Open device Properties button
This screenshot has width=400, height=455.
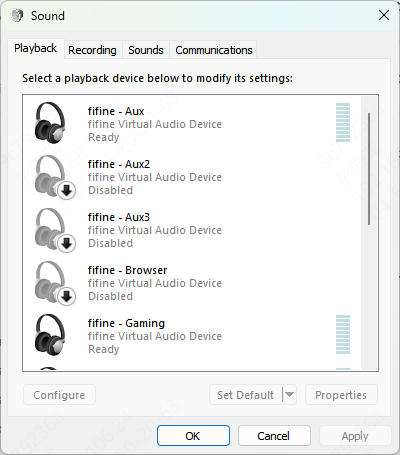341,395
